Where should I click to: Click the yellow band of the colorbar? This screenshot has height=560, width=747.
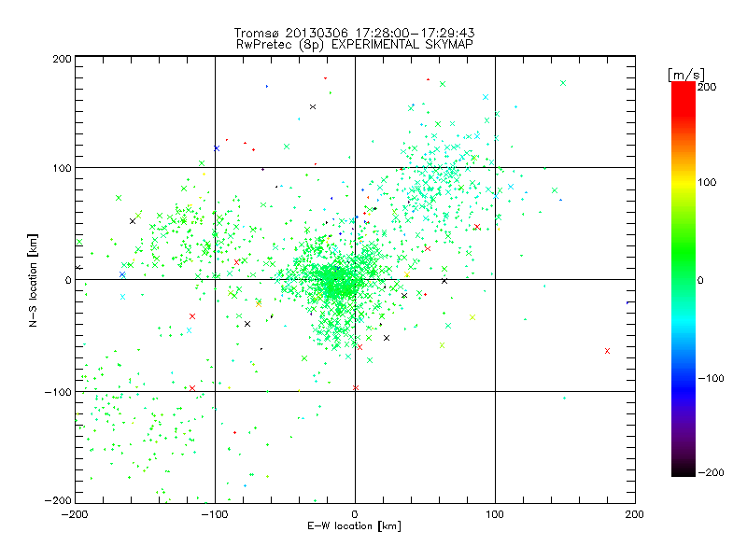684,182
